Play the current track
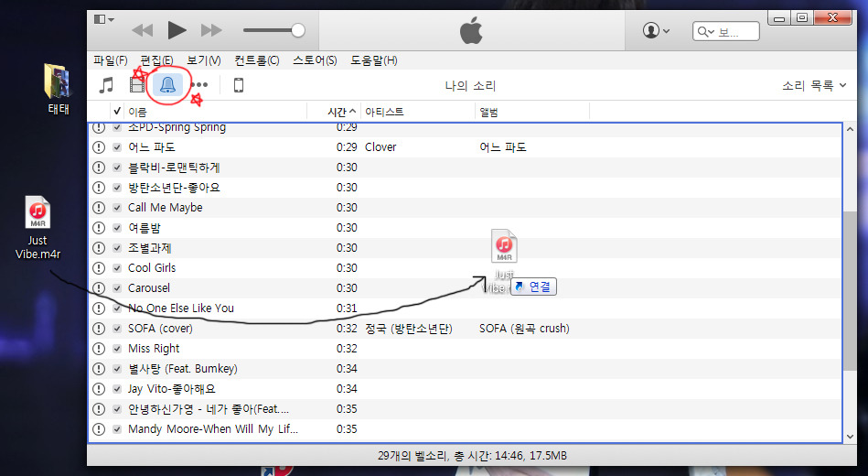868x476 pixels. click(177, 30)
